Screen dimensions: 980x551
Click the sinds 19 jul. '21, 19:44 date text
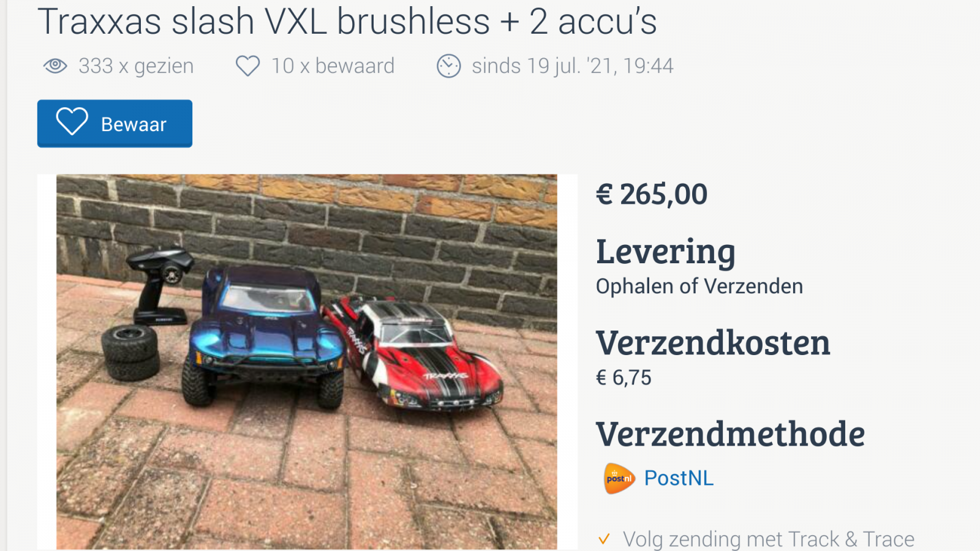pyautogui.click(x=573, y=66)
